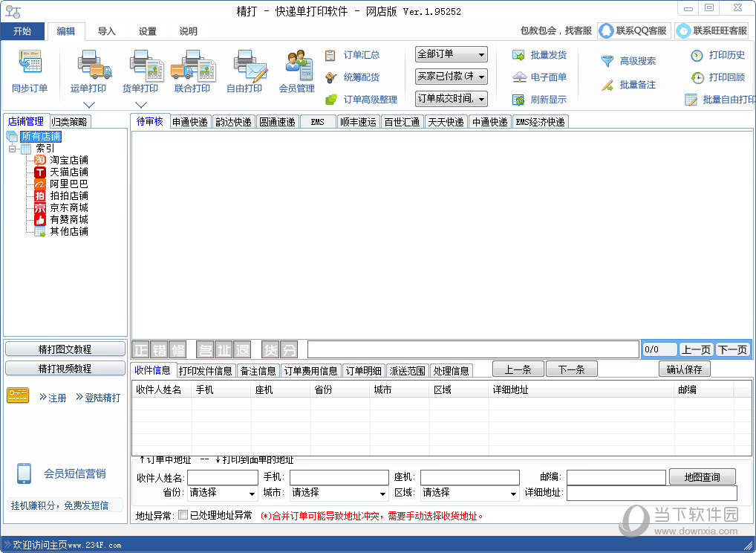Open the 订单明细 details tab
The height and width of the screenshot is (553, 756).
coord(364,371)
